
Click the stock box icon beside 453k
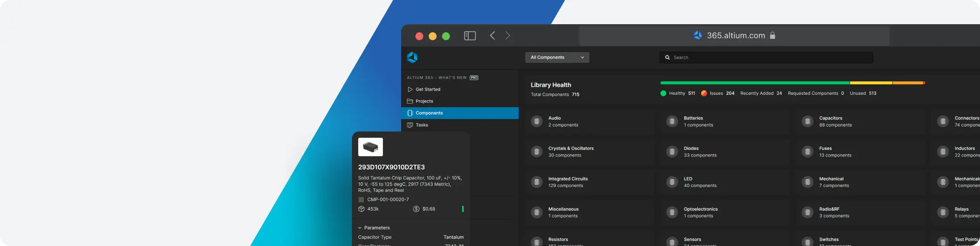[x=361, y=209]
